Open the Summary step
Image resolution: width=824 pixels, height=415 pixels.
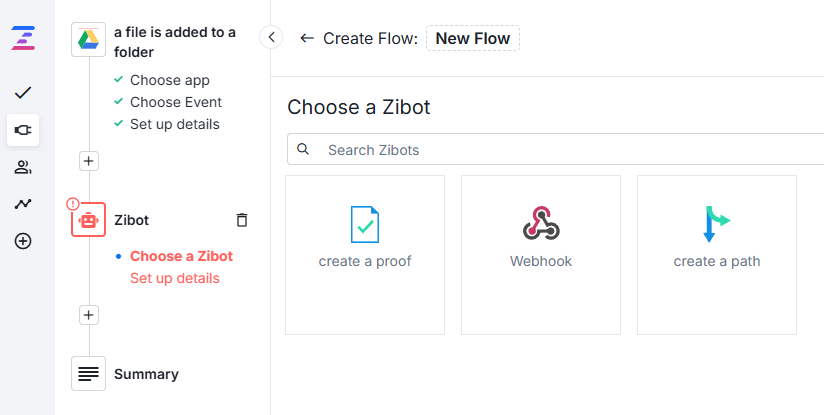point(146,374)
